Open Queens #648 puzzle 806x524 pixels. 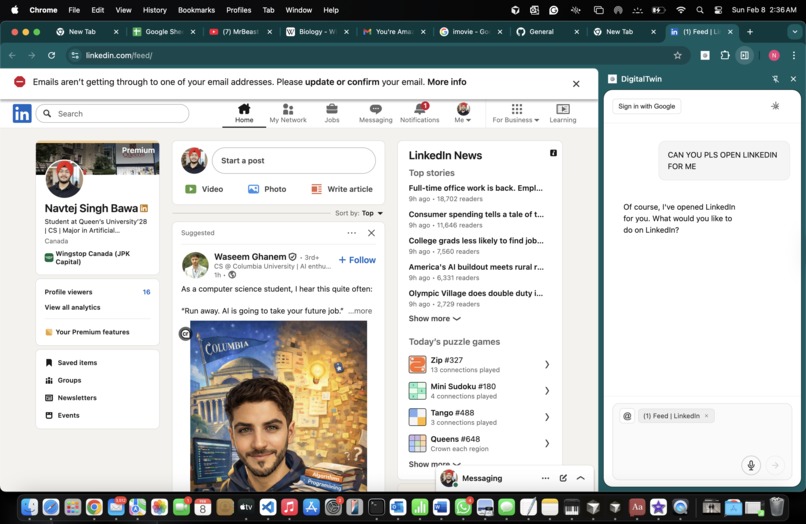click(x=479, y=443)
